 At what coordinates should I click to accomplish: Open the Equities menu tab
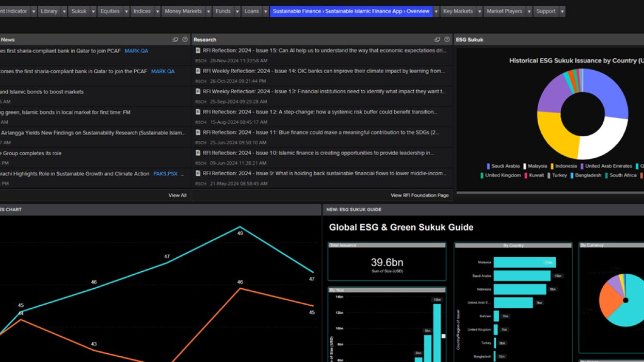click(x=110, y=11)
